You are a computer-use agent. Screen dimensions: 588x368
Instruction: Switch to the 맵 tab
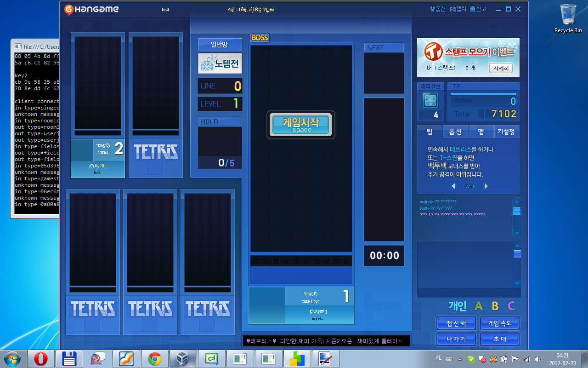481,132
